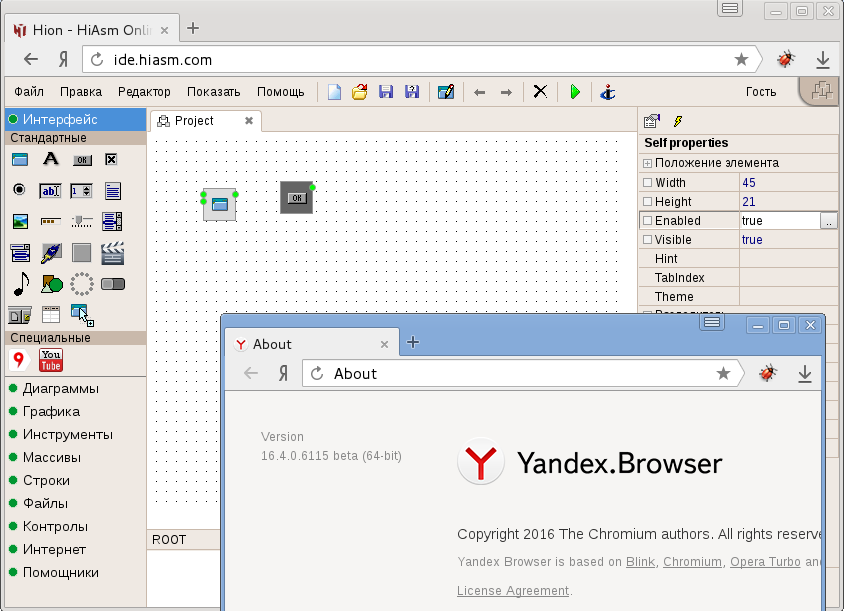
Task: Pick the cable plug component in the palette
Action: [51, 252]
